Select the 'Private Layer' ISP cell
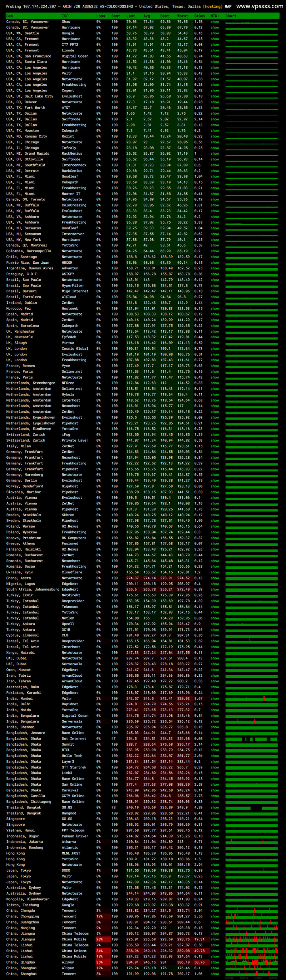Screen dimensions: 286x980 (75, 440)
